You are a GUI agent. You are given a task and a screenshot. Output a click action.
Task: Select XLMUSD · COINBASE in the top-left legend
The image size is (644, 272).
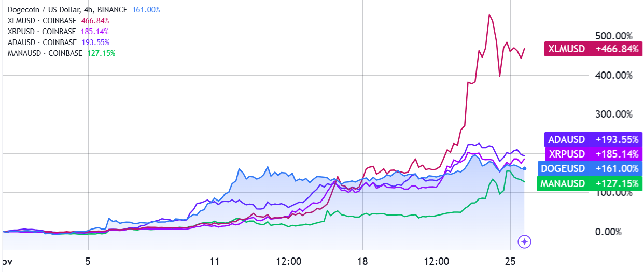[x=42, y=21]
